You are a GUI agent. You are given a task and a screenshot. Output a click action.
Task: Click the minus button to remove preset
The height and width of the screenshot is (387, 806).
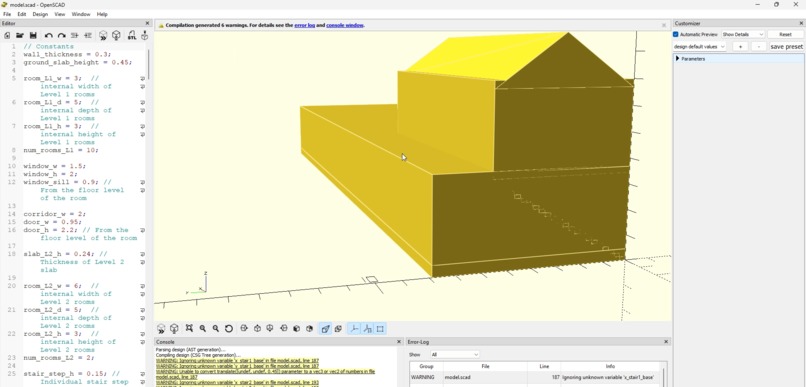coord(759,47)
